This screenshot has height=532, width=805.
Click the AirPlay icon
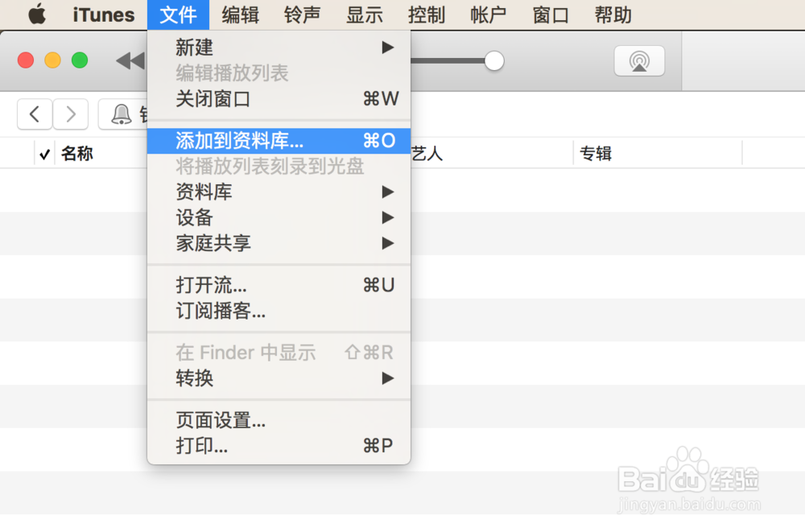point(639,60)
